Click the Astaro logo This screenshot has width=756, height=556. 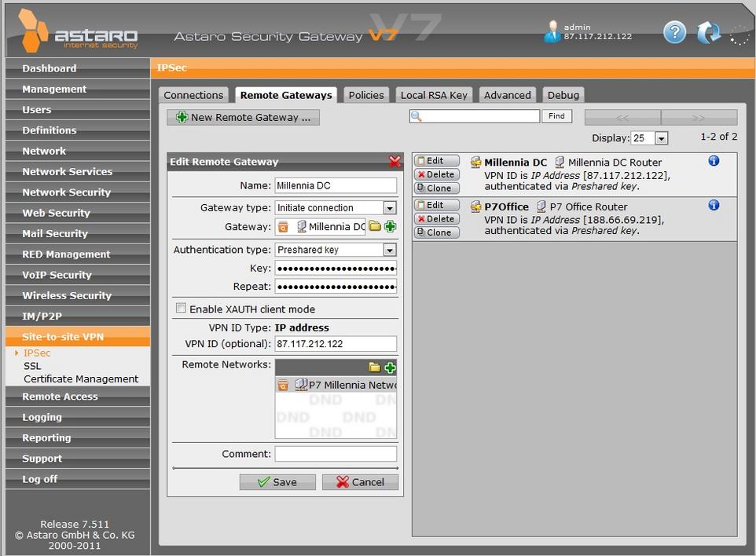pyautogui.click(x=78, y=31)
